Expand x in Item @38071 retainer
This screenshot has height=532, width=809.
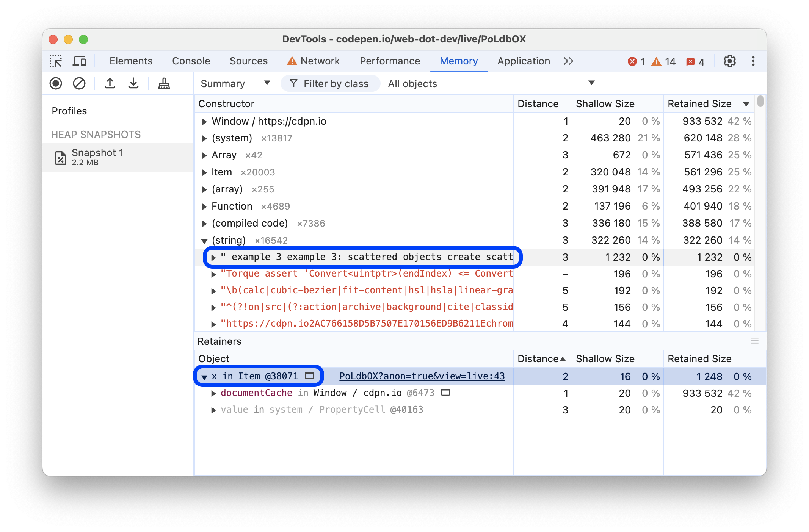[x=205, y=376]
